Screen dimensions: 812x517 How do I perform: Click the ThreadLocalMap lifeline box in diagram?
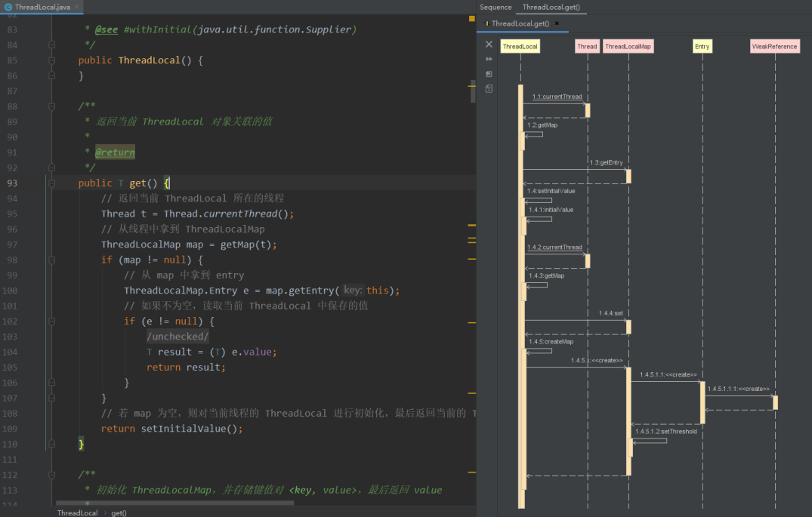[x=628, y=47]
